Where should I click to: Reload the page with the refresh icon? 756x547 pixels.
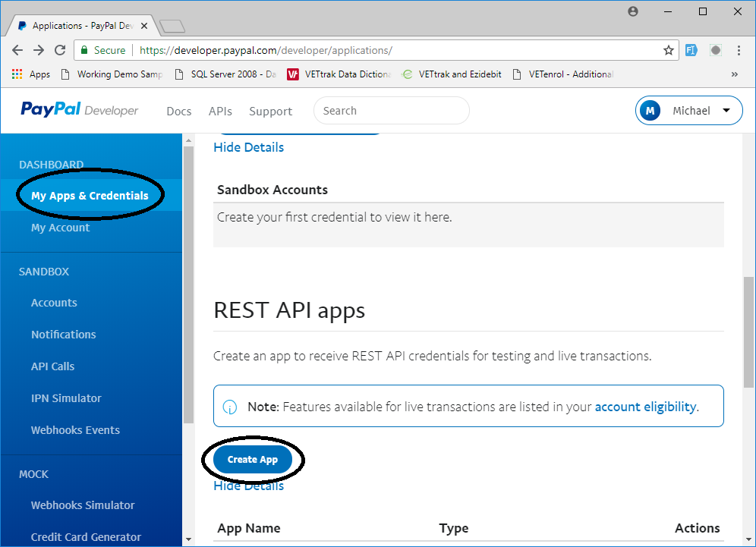60,50
